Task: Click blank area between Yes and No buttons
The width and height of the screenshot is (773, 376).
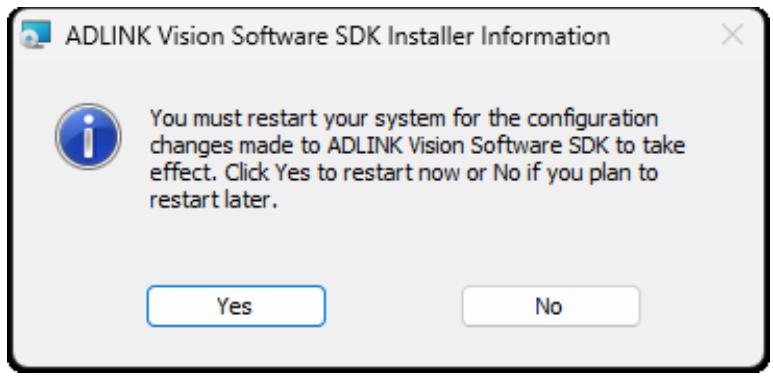Action: pos(393,306)
